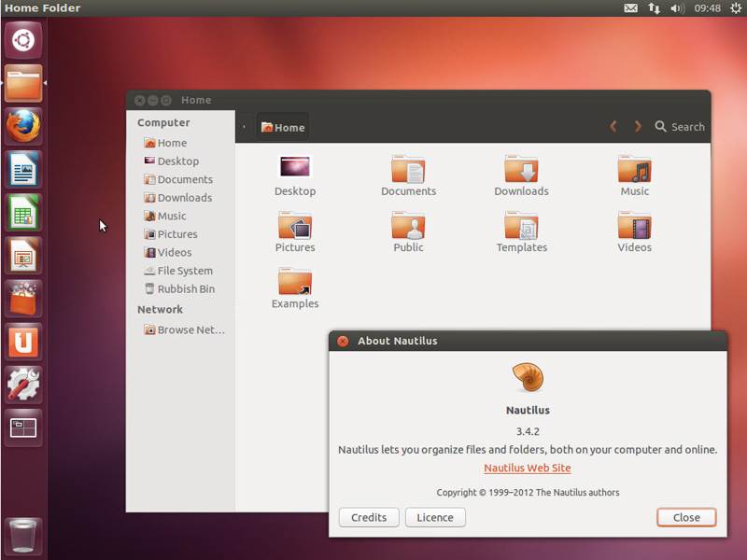Open the sound volume indicator menu
747x560 pixels.
[677, 8]
